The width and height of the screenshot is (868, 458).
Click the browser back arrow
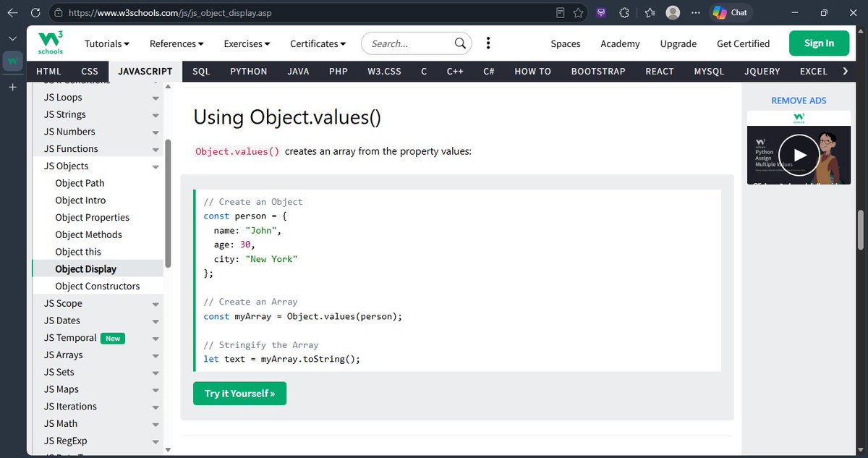(x=12, y=12)
